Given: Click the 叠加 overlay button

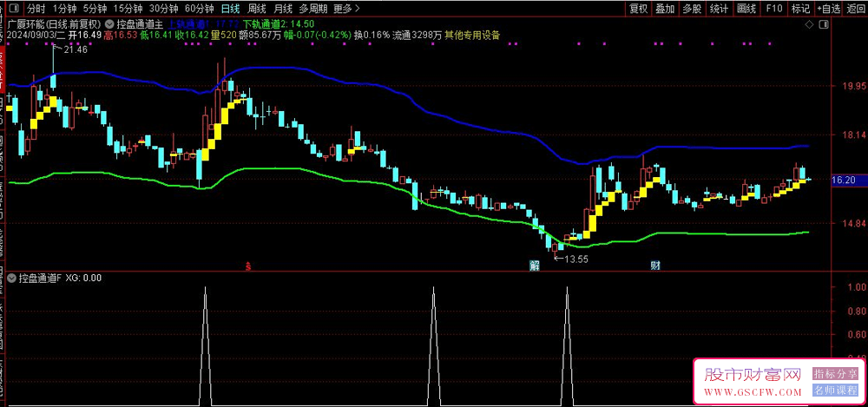Looking at the screenshot, I should (x=665, y=9).
